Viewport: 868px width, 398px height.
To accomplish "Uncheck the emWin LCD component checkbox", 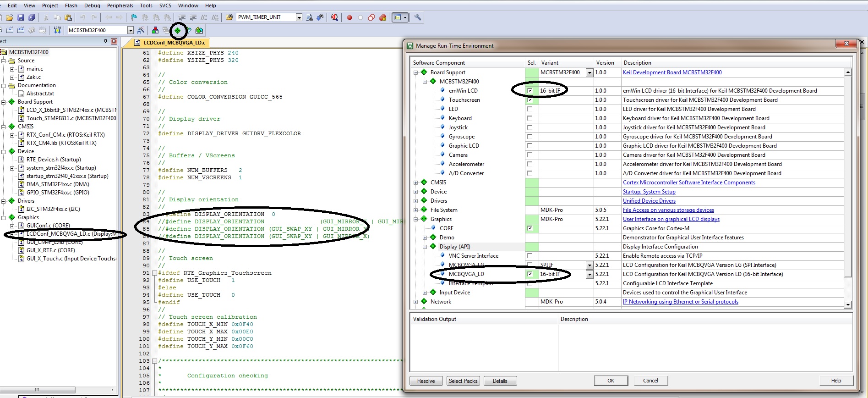I will pos(530,91).
